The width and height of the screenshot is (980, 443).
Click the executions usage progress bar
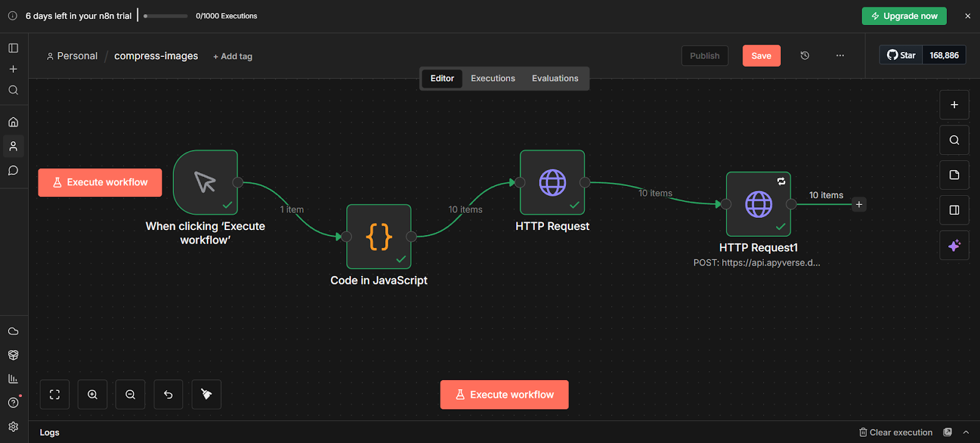[165, 16]
